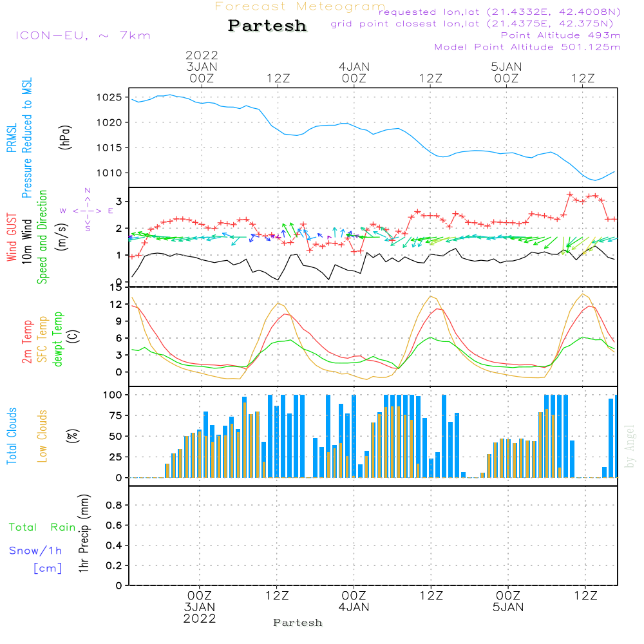Click the 'requested lon,lat (21.4332E, 42.4008N)' line
The image size is (644, 644).
tap(500, 12)
